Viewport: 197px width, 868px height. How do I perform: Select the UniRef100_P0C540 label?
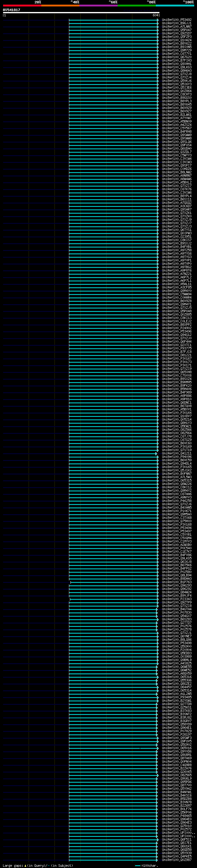[176, 548]
